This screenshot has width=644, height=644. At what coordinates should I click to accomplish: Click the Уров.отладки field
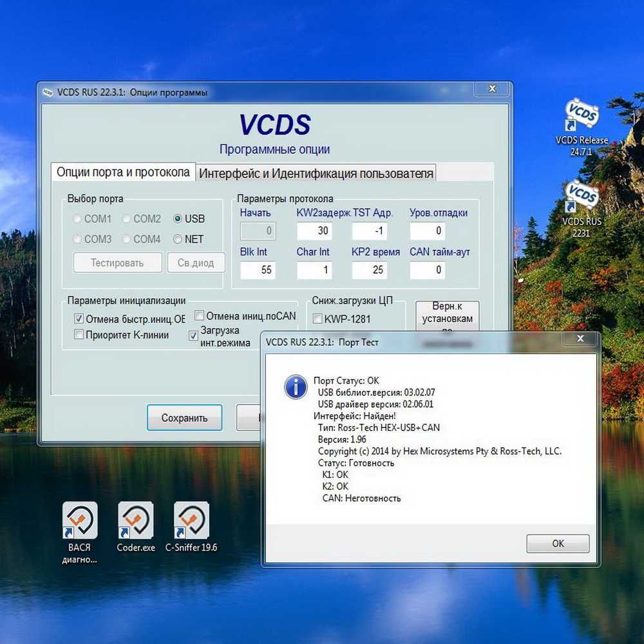pos(427,231)
